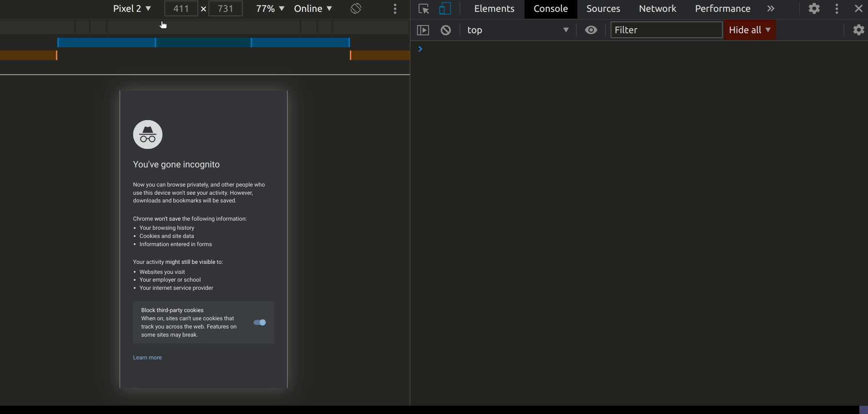Focus the console Filter input
Screen dimensions: 868x414
click(x=666, y=30)
